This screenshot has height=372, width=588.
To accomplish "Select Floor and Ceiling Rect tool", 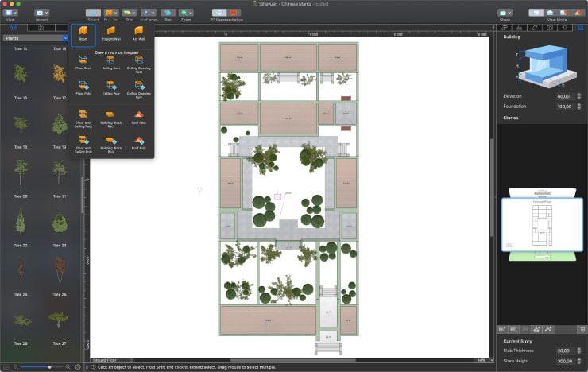I will click(83, 118).
